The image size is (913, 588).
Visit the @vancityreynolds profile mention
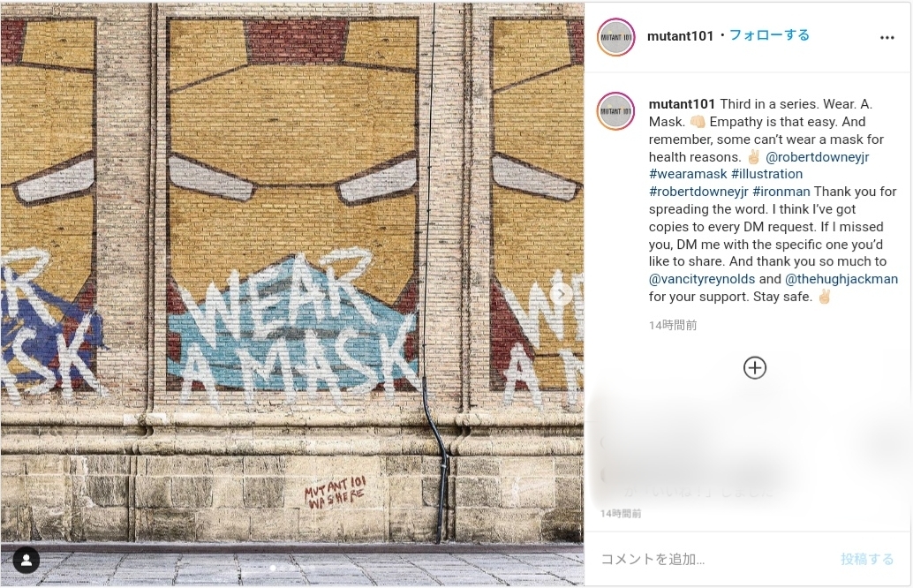702,279
